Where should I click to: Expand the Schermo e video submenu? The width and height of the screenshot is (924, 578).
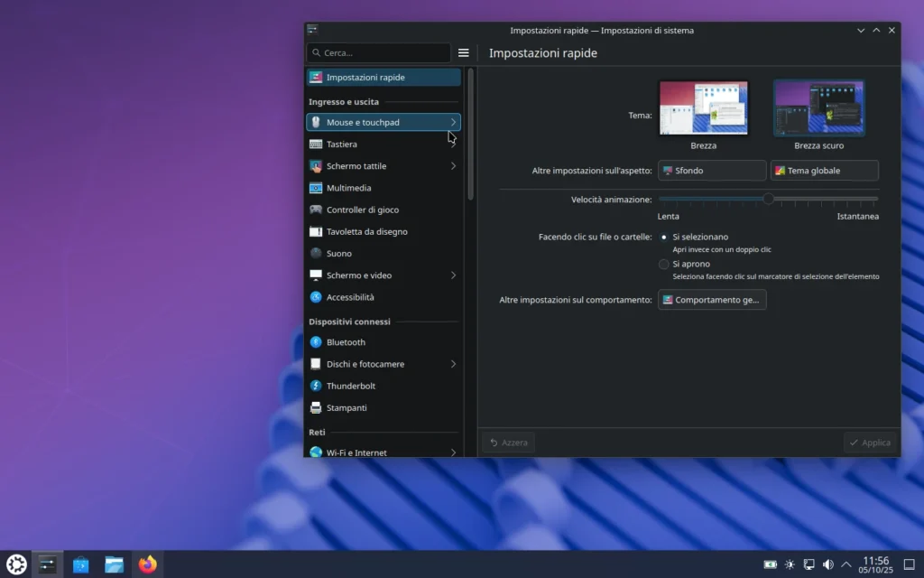tap(453, 275)
